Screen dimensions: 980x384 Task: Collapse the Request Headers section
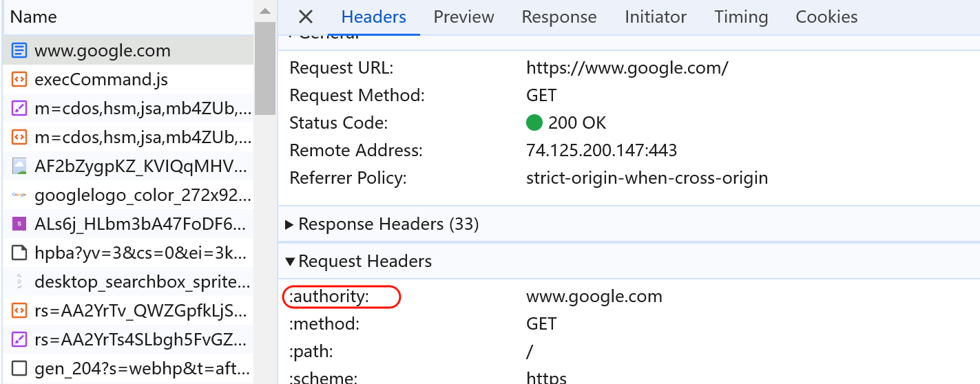[290, 262]
